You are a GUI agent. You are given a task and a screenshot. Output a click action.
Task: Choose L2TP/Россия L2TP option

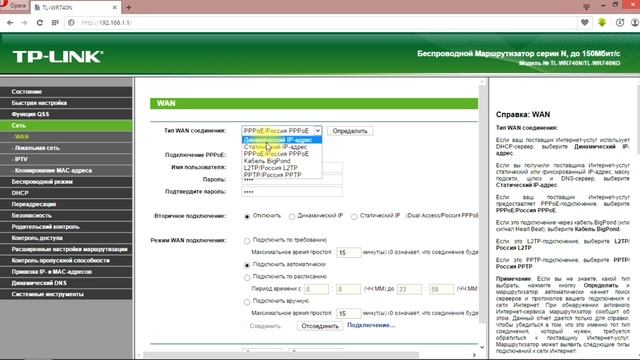[282, 168]
